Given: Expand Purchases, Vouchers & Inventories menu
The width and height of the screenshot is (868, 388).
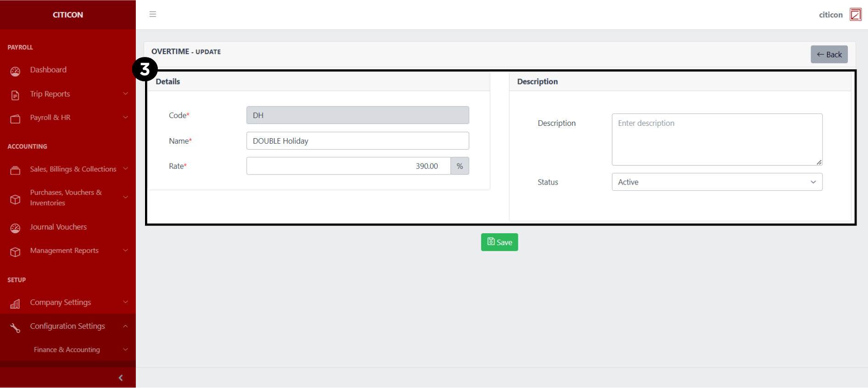Looking at the screenshot, I should (125, 197).
